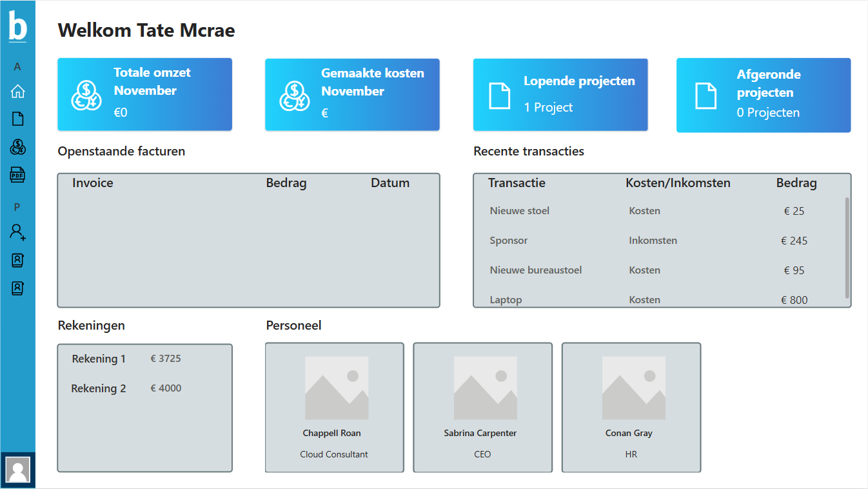Open Conan Gray's staff card
The width and height of the screenshot is (868, 489).
(x=631, y=408)
